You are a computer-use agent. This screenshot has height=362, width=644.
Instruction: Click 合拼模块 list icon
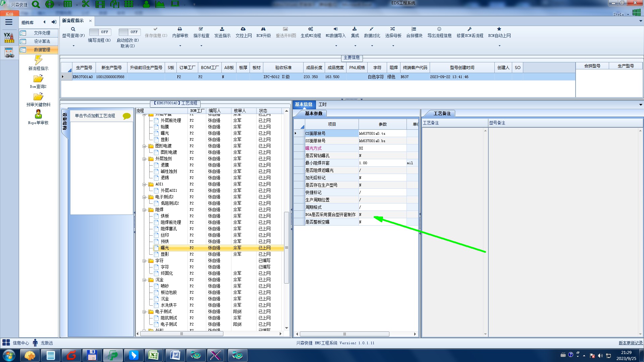tap(414, 29)
